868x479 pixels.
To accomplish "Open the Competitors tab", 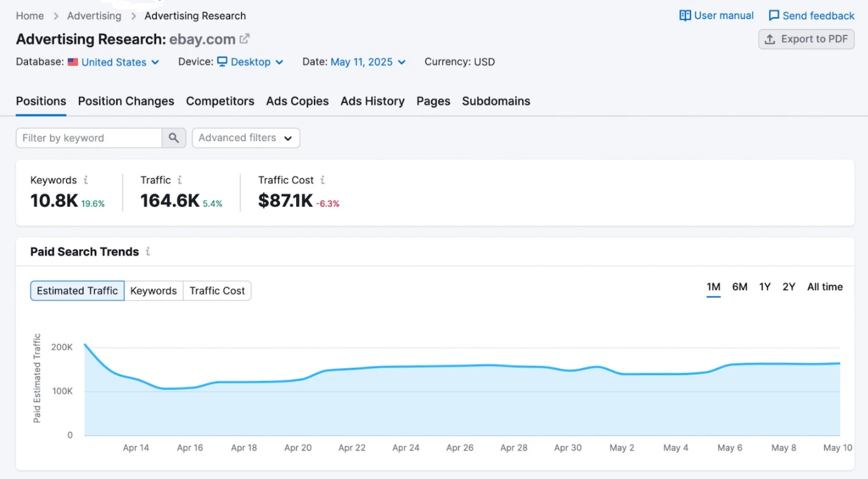I will tap(220, 101).
